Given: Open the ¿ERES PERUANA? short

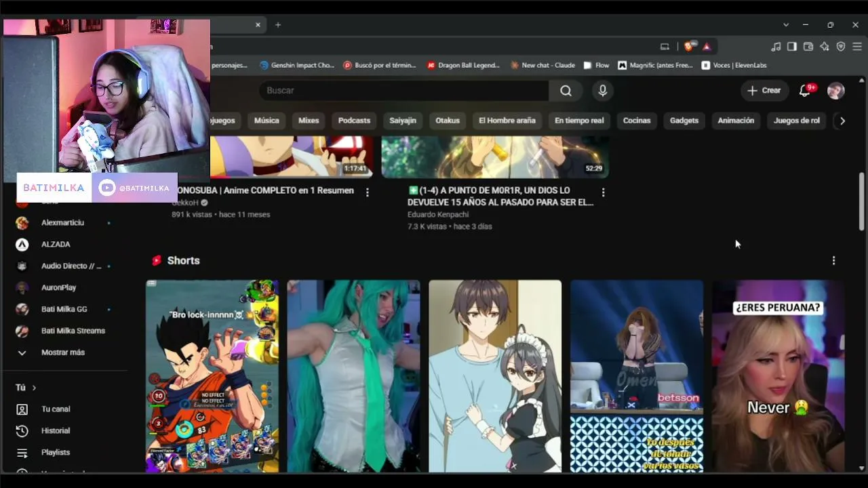Looking at the screenshot, I should tap(778, 376).
